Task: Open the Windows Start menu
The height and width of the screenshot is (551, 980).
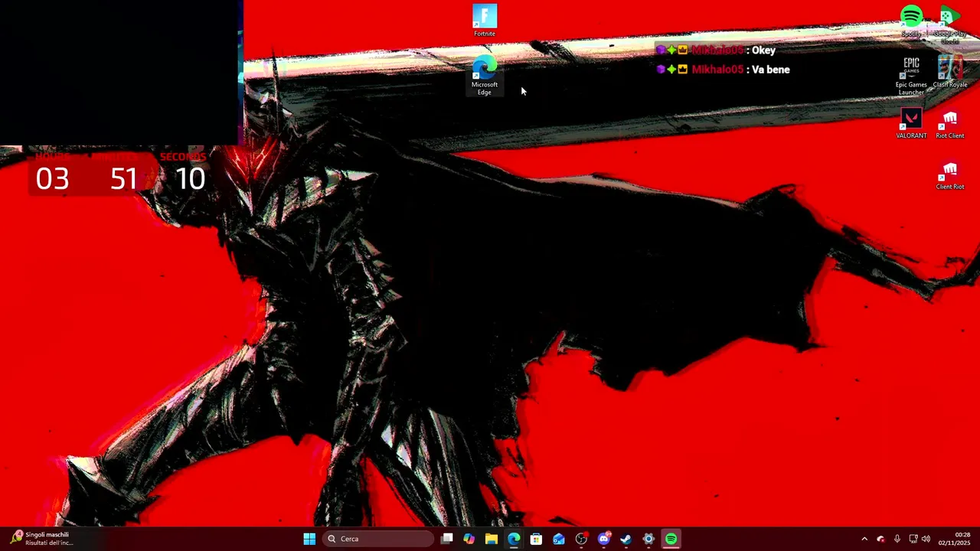Action: (309, 539)
